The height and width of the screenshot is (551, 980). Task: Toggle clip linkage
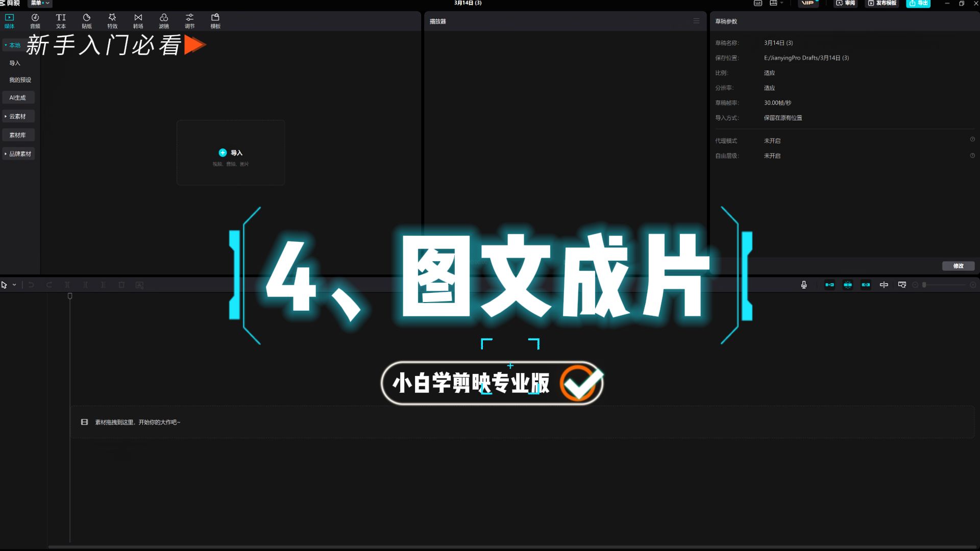coord(866,285)
